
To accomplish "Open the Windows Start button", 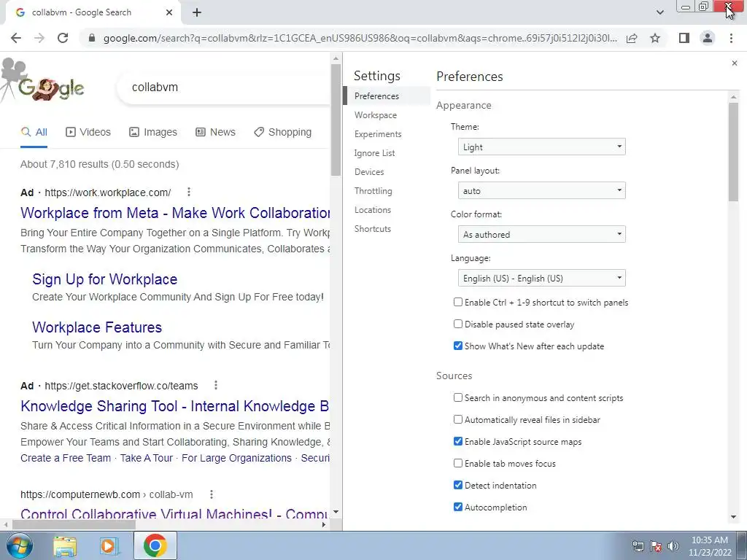I will (19, 545).
